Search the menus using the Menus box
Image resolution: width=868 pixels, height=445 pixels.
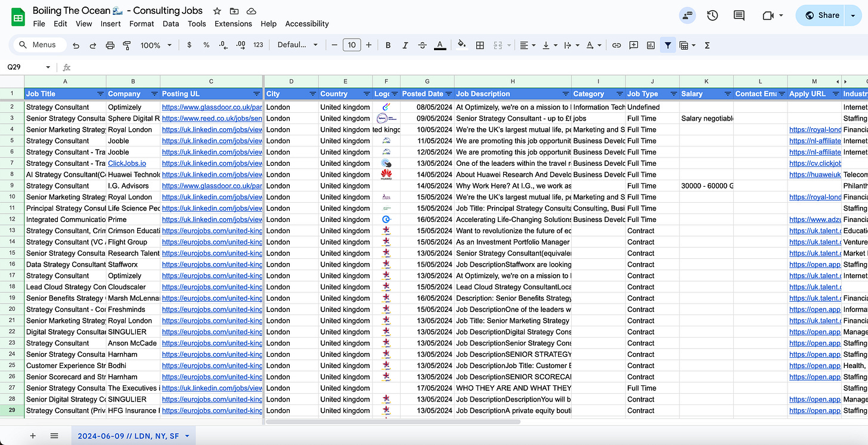tap(39, 45)
